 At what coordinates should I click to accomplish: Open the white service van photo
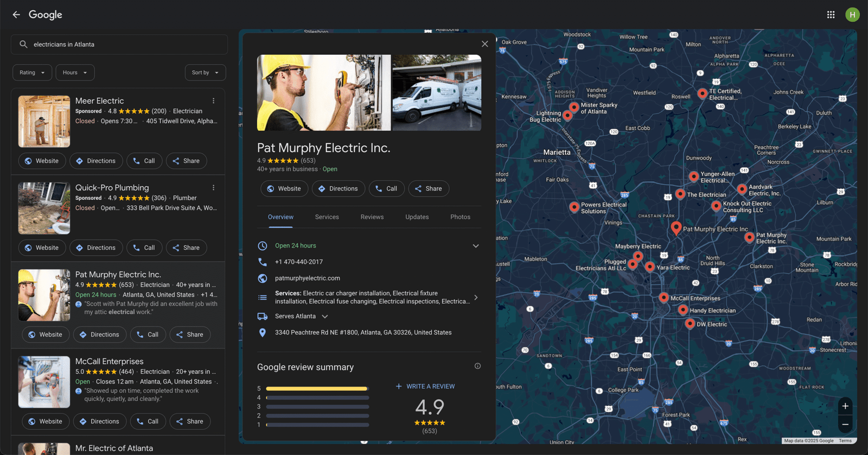click(437, 93)
